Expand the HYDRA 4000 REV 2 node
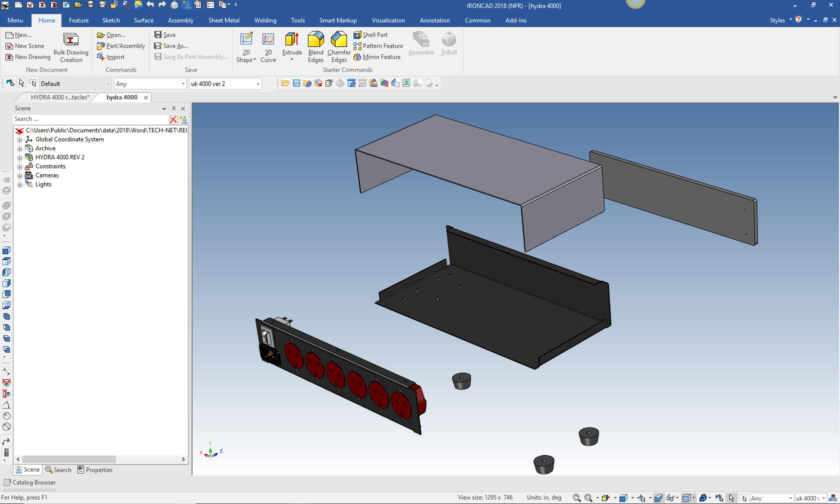The width and height of the screenshot is (840, 504). tap(20, 158)
